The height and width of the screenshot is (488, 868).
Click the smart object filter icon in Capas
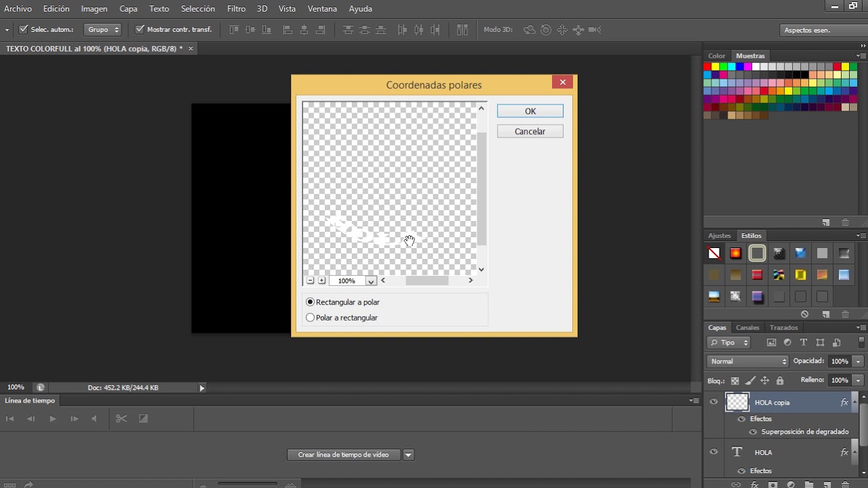837,342
